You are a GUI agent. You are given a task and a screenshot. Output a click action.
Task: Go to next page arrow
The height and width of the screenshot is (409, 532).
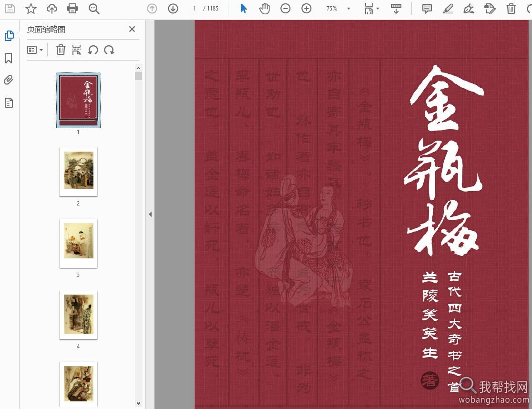(173, 9)
